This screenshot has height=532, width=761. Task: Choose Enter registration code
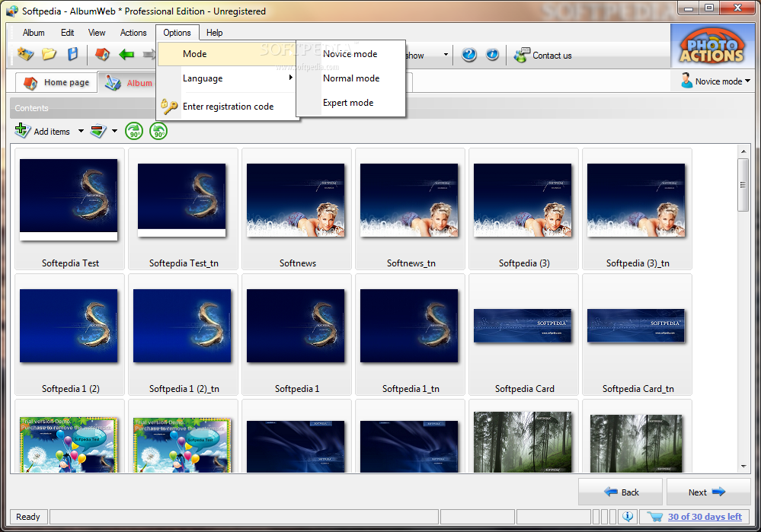(227, 107)
